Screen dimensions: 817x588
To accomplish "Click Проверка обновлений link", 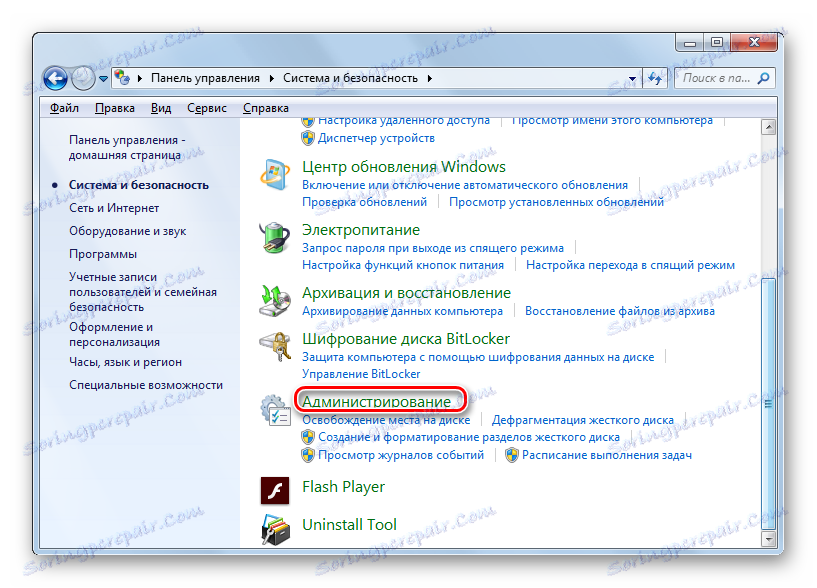I will [364, 202].
